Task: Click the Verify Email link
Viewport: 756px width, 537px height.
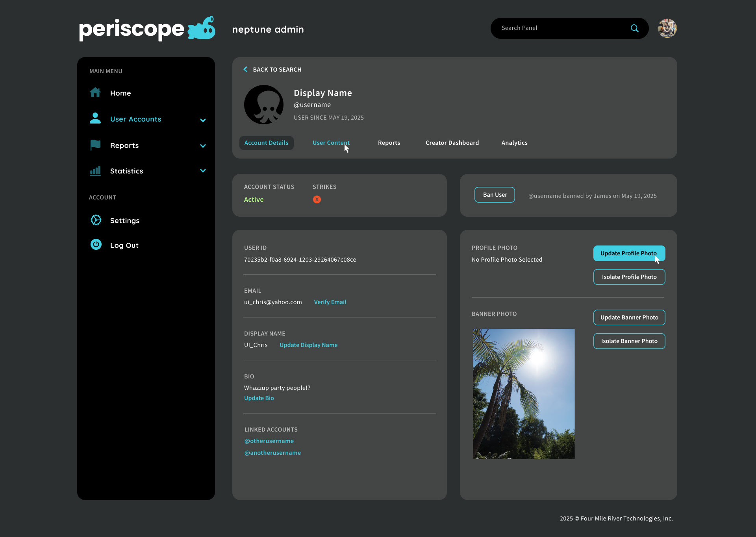Action: click(330, 302)
